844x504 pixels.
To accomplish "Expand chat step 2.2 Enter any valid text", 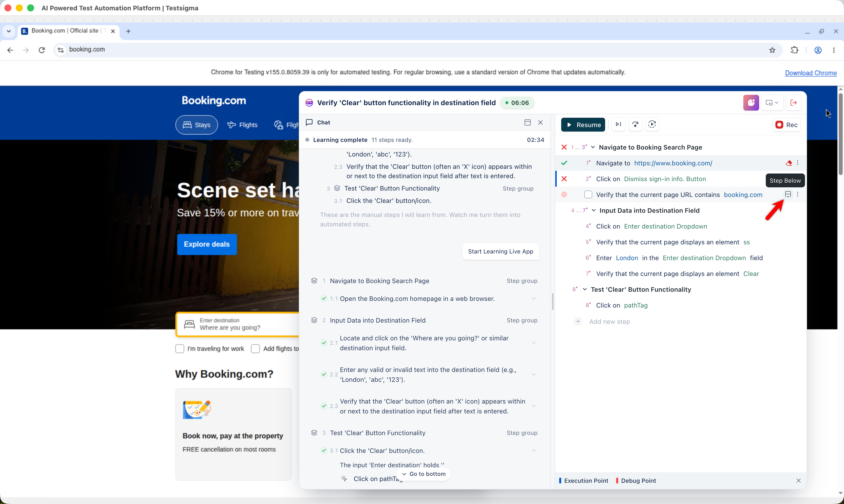I will [534, 374].
